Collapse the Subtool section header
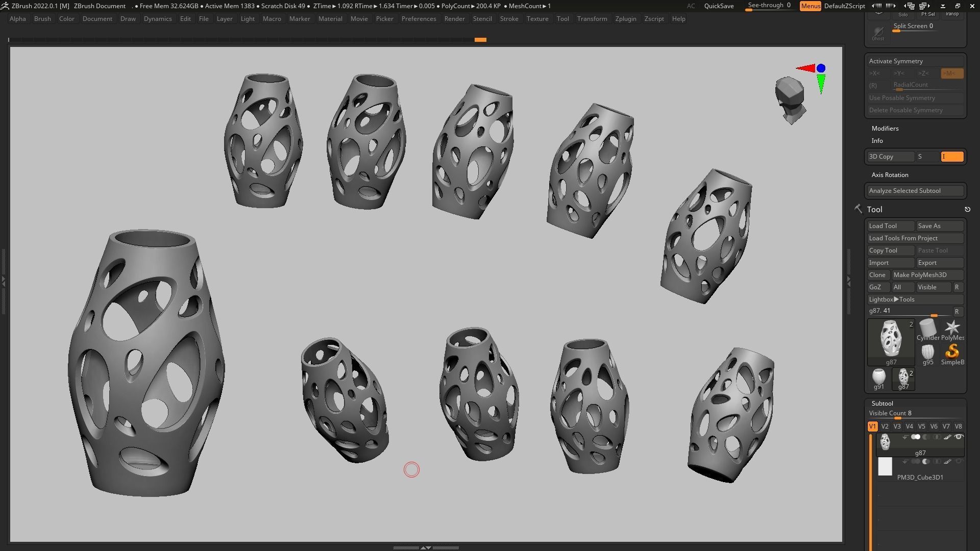The image size is (980, 551). [x=882, y=404]
